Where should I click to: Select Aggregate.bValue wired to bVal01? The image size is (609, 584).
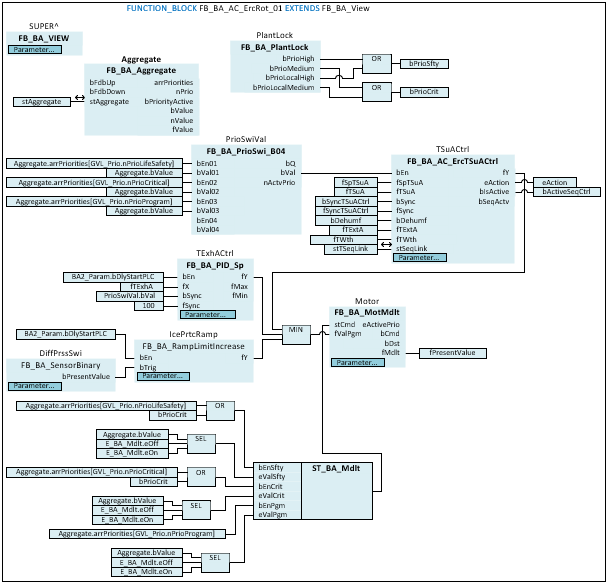pos(144,173)
